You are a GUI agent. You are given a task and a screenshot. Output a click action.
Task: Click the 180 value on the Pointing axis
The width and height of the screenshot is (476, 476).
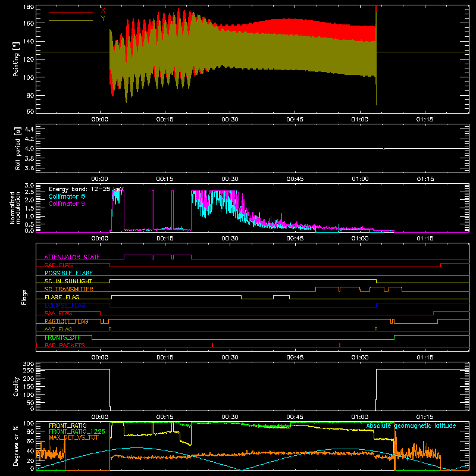pyautogui.click(x=29, y=7)
